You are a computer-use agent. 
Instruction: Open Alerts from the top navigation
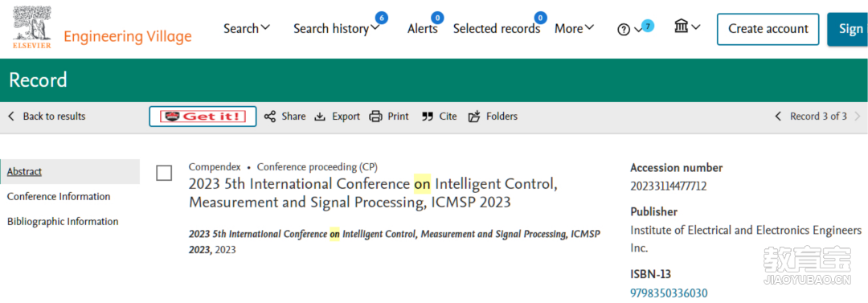423,28
